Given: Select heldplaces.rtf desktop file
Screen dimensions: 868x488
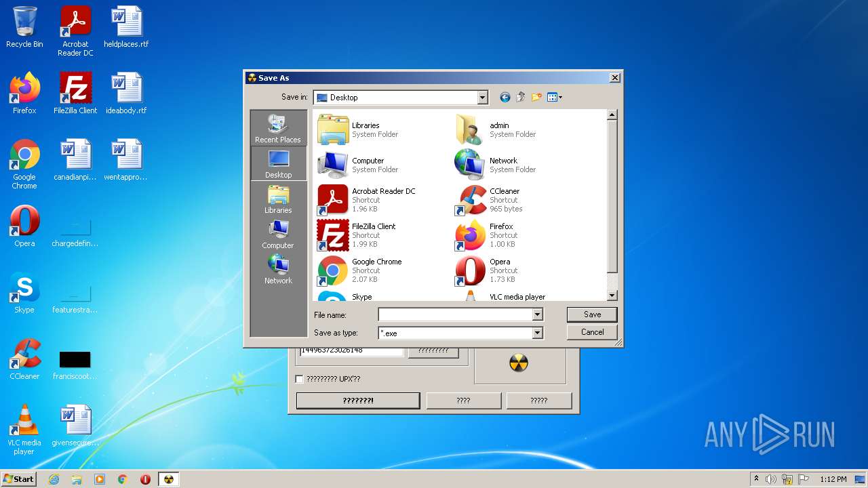Looking at the screenshot, I should [126, 27].
